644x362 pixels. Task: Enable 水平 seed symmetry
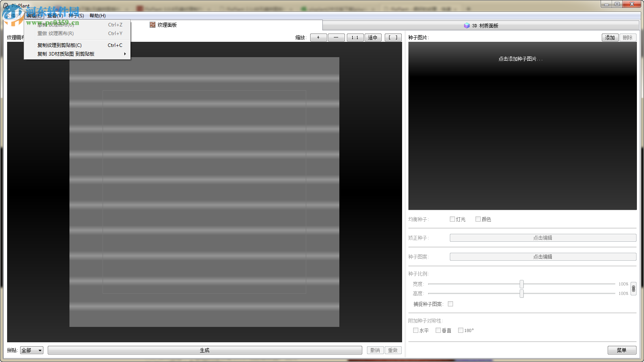(416, 330)
